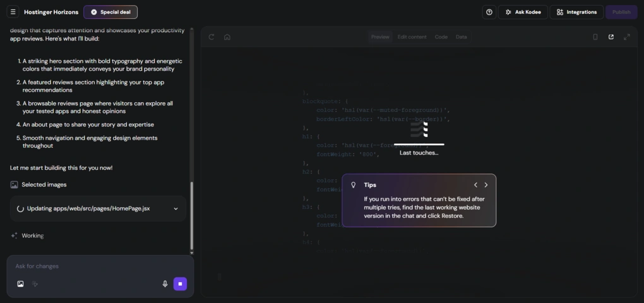
Task: Click 'Let me start building this for you now!'
Action: 61,168
